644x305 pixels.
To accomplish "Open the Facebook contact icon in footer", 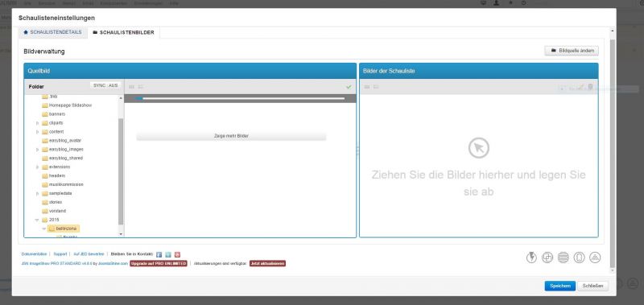I will coord(159,254).
